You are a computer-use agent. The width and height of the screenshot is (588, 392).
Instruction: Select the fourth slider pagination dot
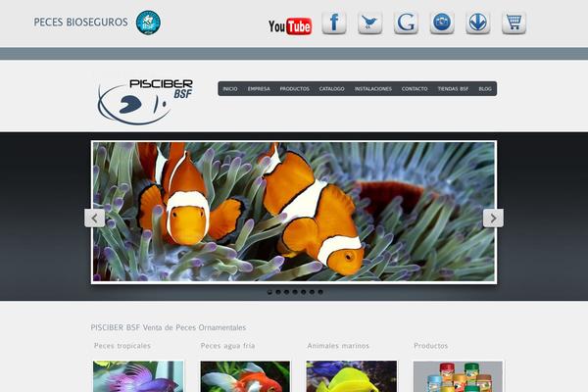[295, 292]
